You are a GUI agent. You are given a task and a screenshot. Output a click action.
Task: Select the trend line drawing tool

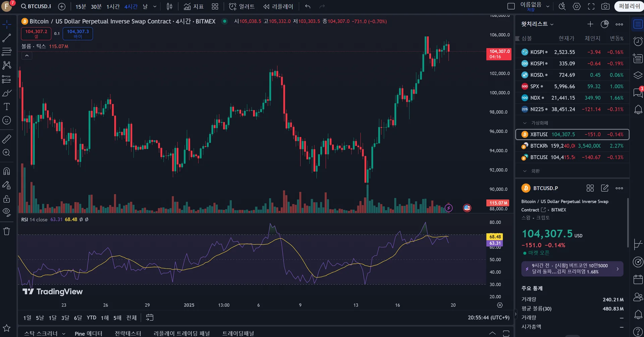tap(7, 38)
